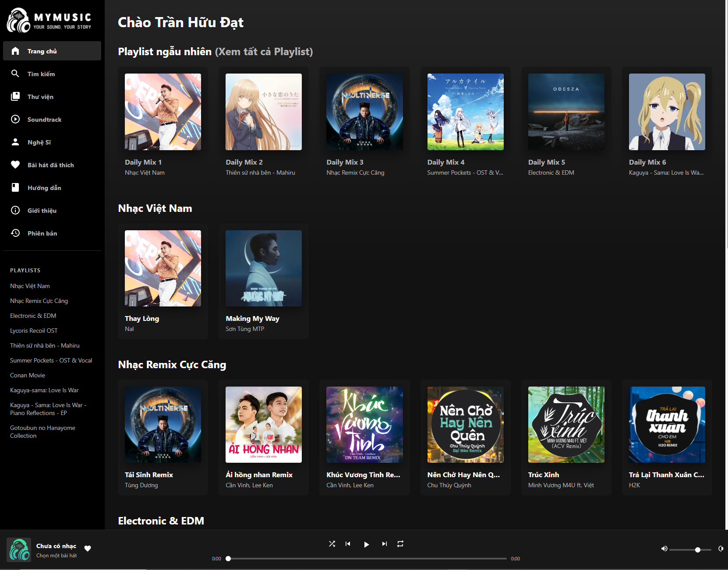Click Xem tất cả Playlist link
Image resolution: width=728 pixels, height=570 pixels.
[264, 52]
